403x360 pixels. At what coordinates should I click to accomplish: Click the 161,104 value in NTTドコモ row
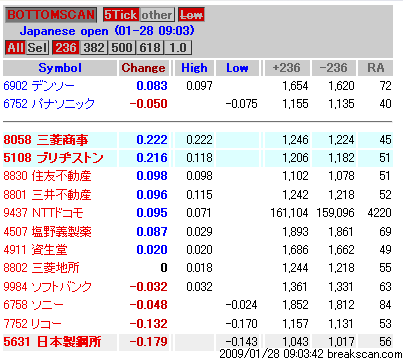[x=289, y=213]
